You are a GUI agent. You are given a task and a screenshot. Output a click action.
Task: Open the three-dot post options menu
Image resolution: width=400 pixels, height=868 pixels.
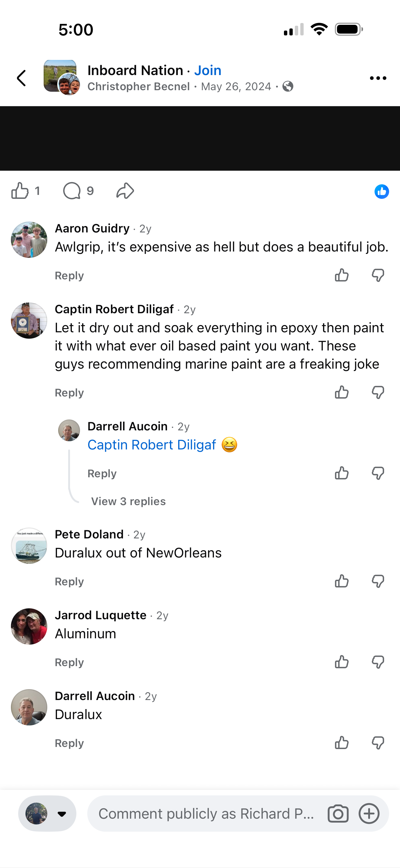378,78
